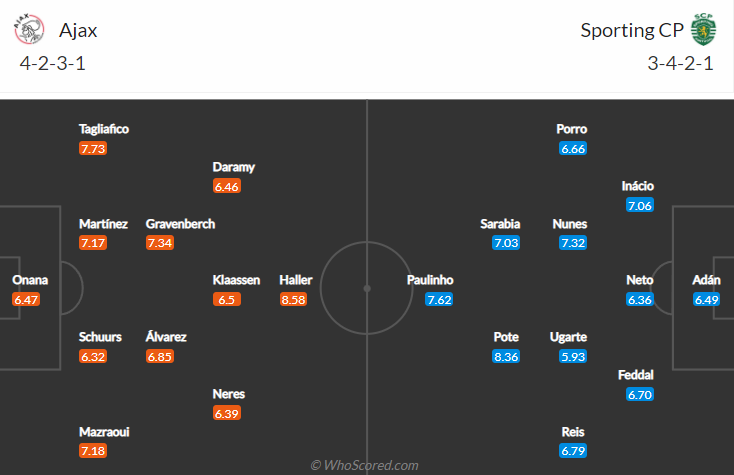This screenshot has height=475, width=734.
Task: Choose Porro in the Sporting lineup
Action: [572, 129]
